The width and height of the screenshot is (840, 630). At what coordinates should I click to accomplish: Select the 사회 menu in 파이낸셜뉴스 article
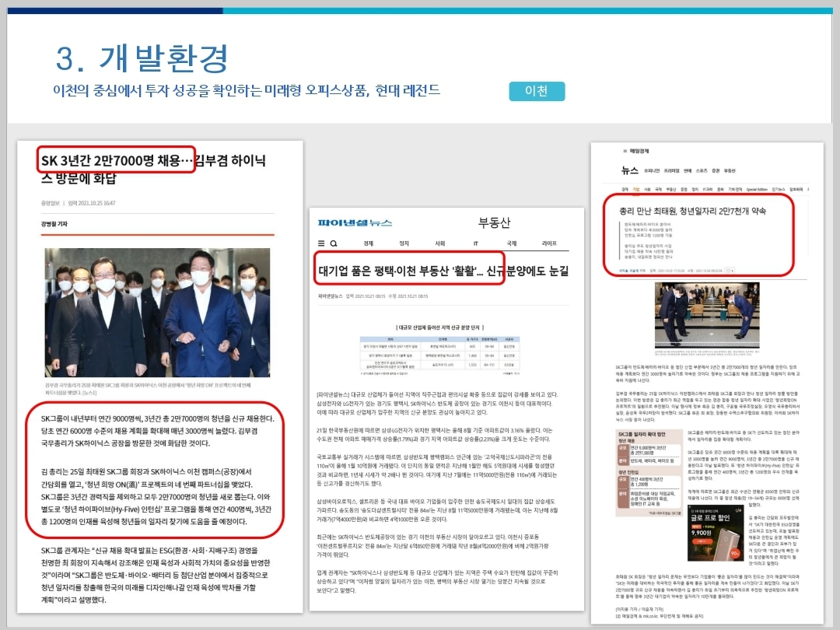(439, 243)
